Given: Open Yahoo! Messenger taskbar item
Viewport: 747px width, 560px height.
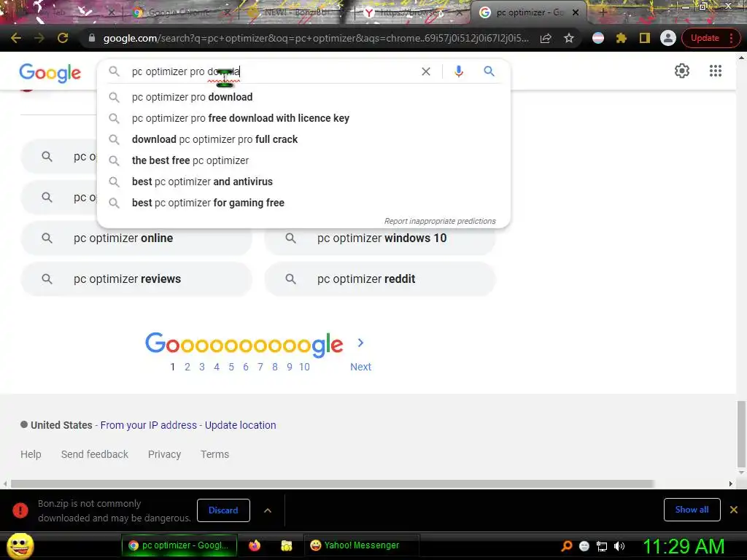Looking at the screenshot, I should pyautogui.click(x=362, y=545).
